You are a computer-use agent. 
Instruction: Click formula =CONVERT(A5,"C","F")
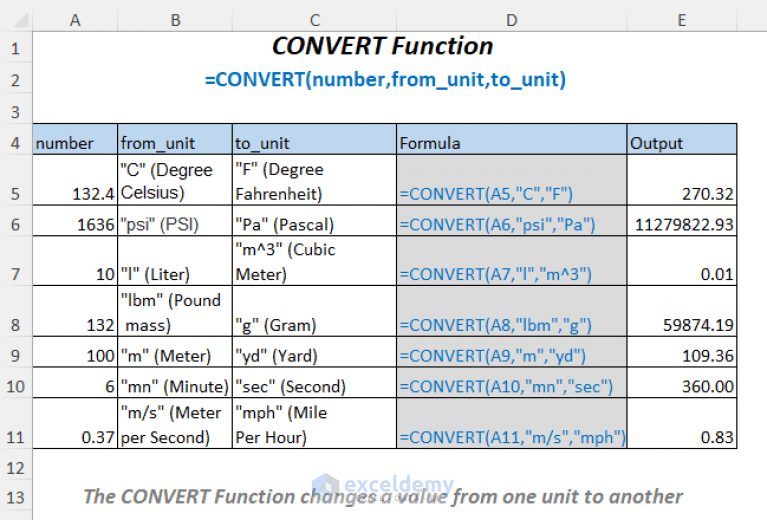coord(512,180)
